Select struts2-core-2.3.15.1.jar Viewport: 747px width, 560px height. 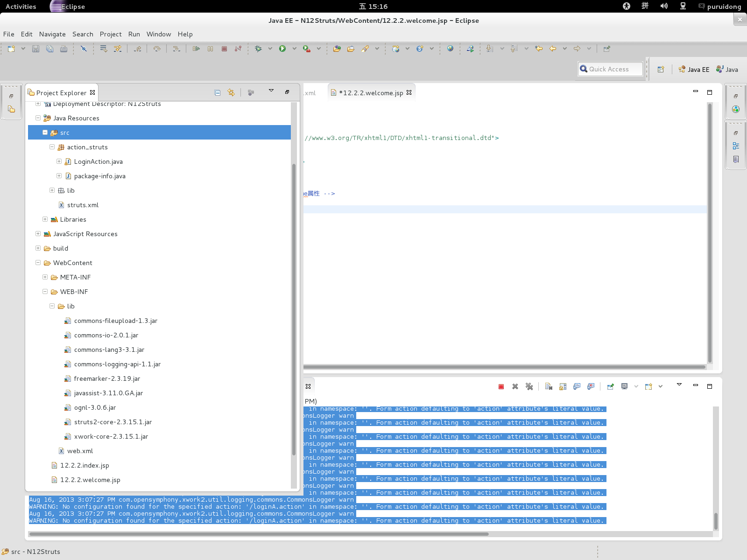coord(113,422)
